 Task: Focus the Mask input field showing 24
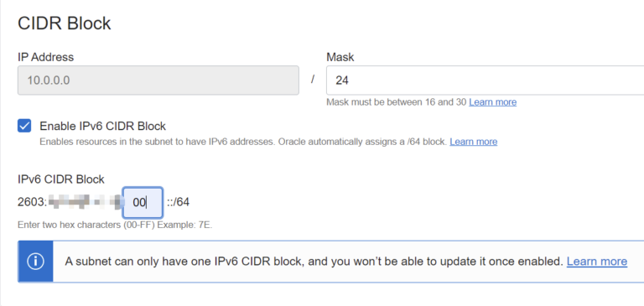click(485, 80)
